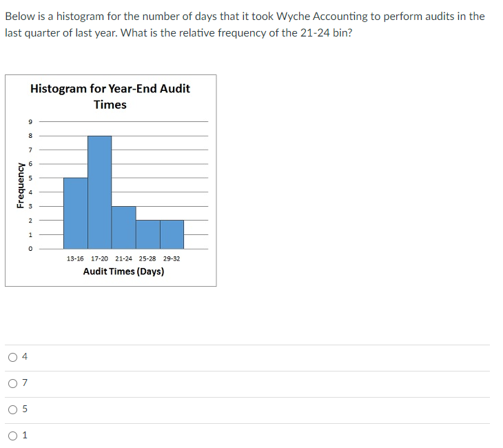This screenshot has height=448, width=503.
Task: Click the 17-20 x-axis category label
Action: [x=99, y=258]
